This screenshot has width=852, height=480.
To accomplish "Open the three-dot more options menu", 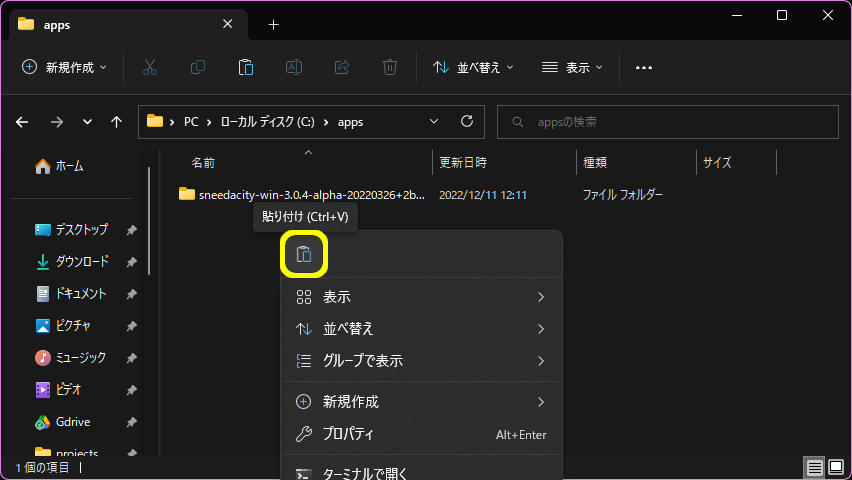I will tap(644, 67).
